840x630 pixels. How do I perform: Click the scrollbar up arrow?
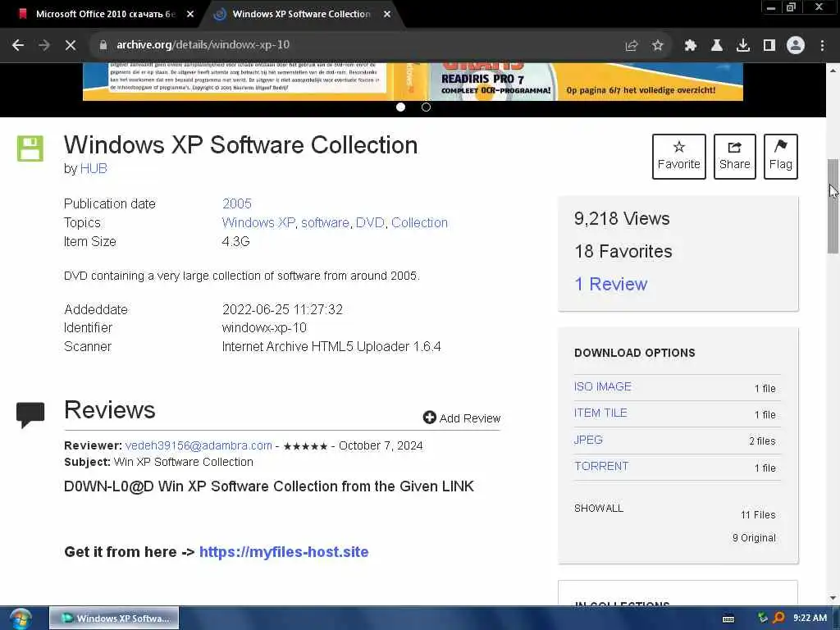click(833, 71)
